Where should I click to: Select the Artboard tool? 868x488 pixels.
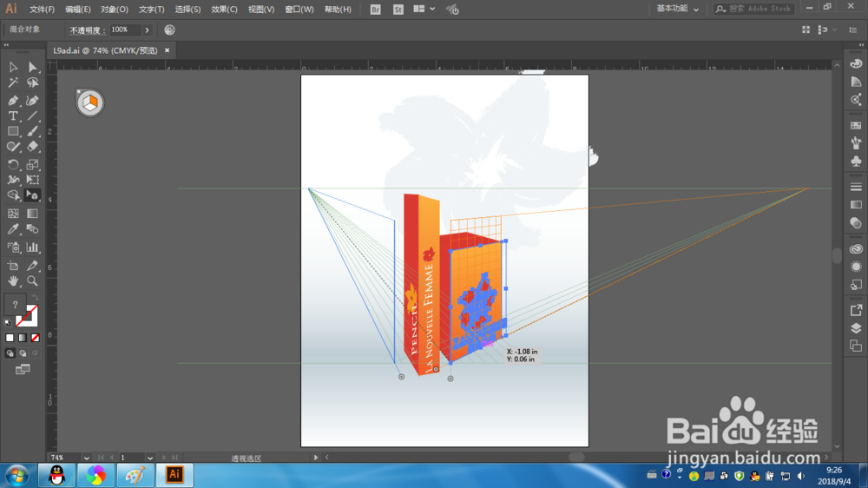[13, 266]
